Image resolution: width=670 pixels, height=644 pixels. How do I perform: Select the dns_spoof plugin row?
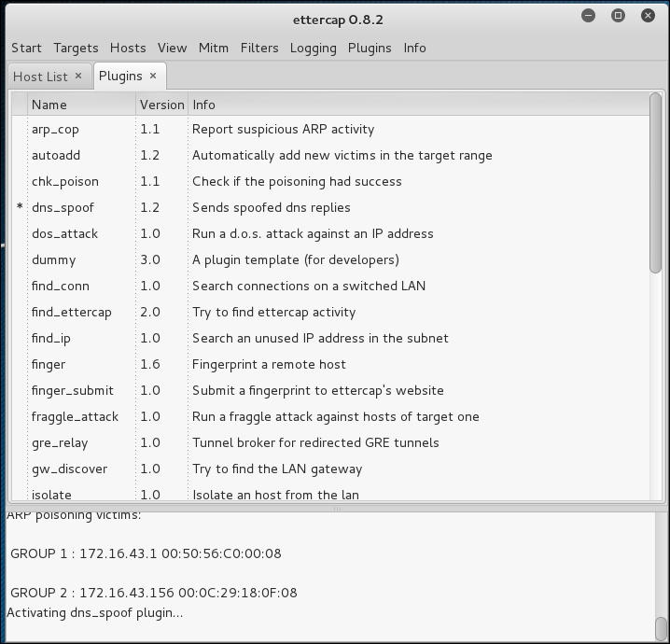[x=330, y=207]
